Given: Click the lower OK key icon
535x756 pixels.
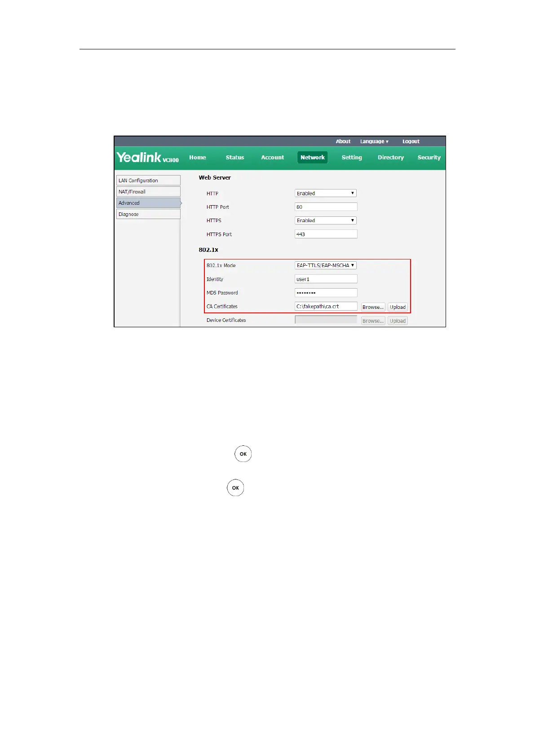Looking at the screenshot, I should (x=235, y=488).
